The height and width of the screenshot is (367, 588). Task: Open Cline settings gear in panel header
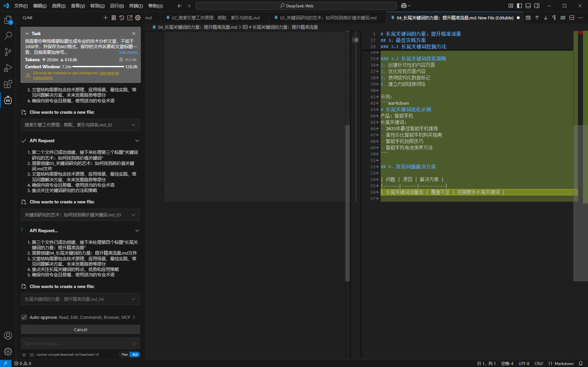pos(138,18)
